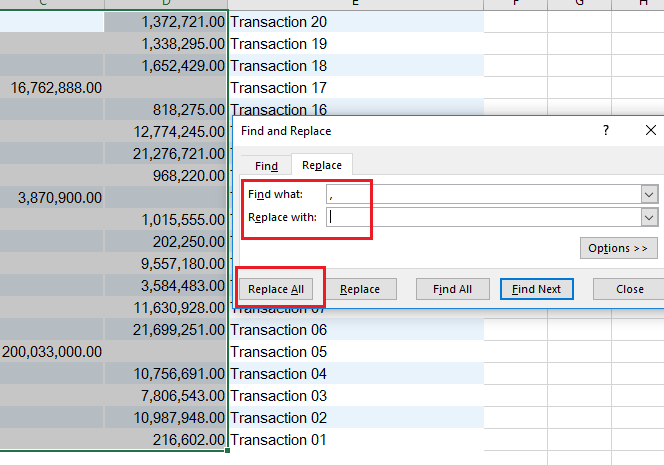Close the dialog using the Close button

click(629, 289)
